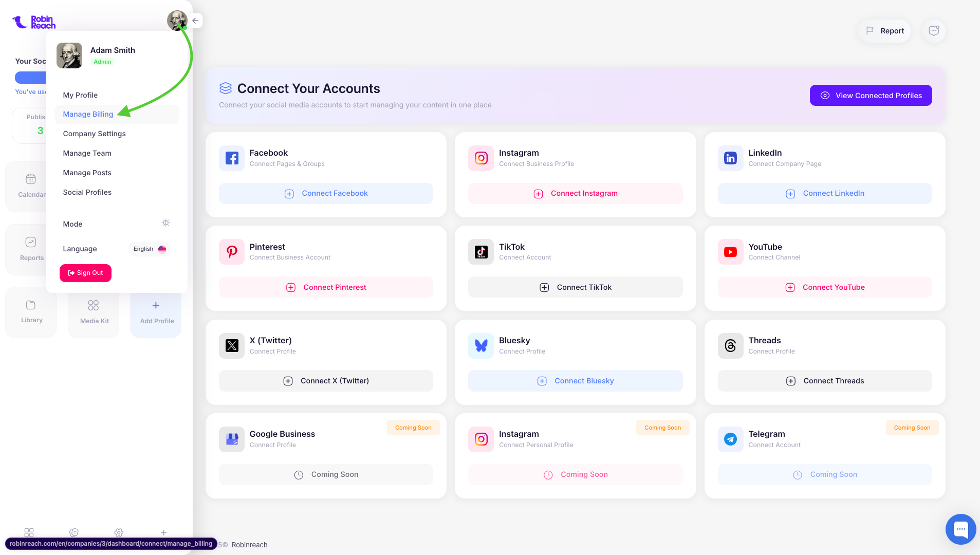Click the Google Business icon

[x=232, y=439]
